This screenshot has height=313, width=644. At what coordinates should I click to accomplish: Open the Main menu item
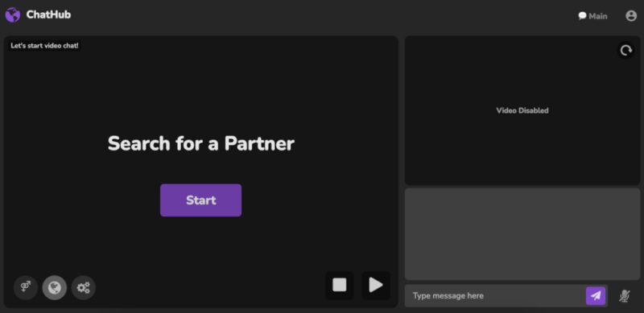coord(592,16)
